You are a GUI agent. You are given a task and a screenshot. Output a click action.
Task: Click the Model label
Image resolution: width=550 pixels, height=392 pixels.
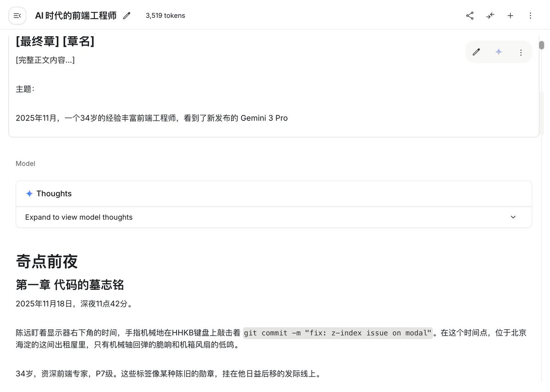25,163
